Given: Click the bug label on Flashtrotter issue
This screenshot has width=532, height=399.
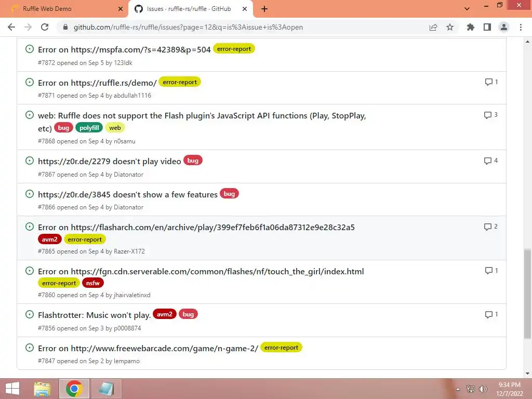Looking at the screenshot, I should point(188,314).
